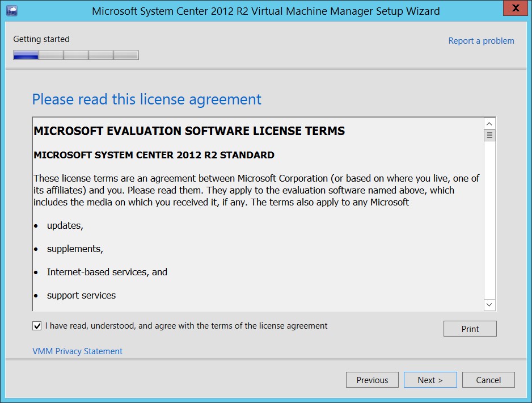Screen dimensions: 532x403
Task: Click the Getting started progress bar
Action: 76,55
